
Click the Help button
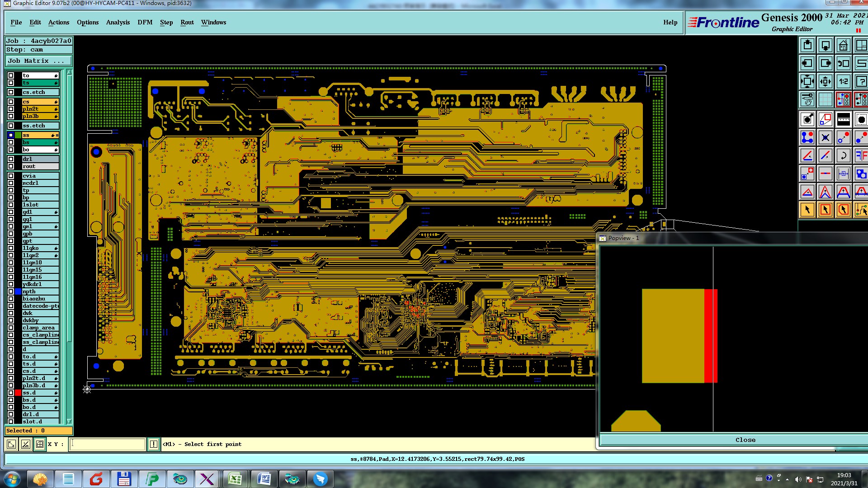tap(670, 22)
